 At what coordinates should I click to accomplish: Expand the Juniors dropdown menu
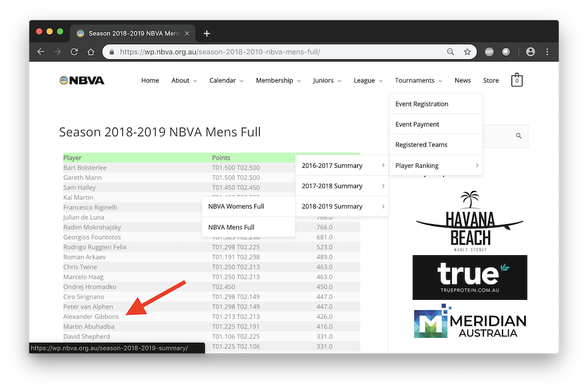[x=327, y=80]
